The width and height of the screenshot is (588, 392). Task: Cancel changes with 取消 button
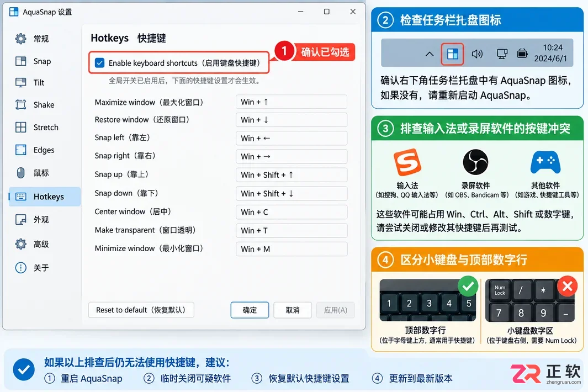293,310
